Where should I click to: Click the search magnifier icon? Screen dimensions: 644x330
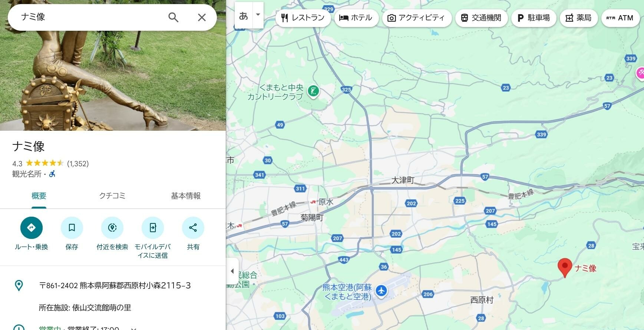click(173, 17)
